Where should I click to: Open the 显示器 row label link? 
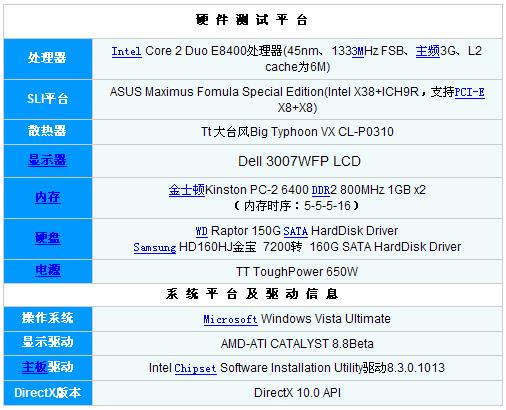(47, 160)
